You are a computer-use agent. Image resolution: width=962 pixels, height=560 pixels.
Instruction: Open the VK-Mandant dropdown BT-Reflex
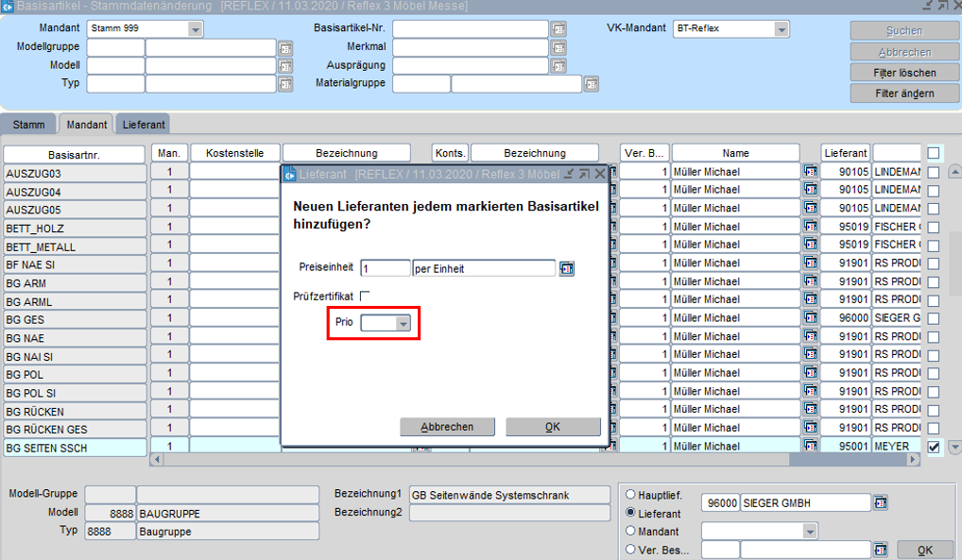781,29
